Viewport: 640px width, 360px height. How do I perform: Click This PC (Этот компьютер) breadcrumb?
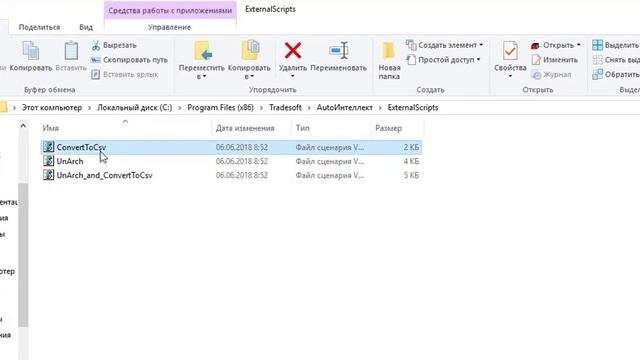tap(52, 108)
